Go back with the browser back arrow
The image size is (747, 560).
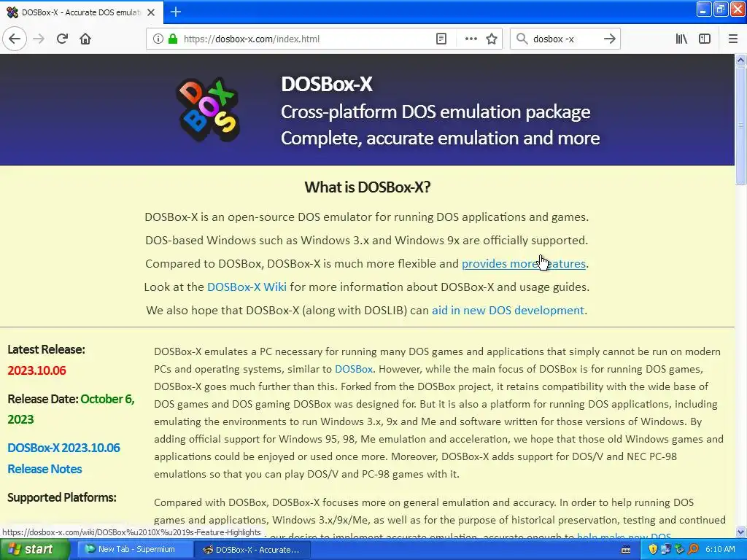coord(15,39)
